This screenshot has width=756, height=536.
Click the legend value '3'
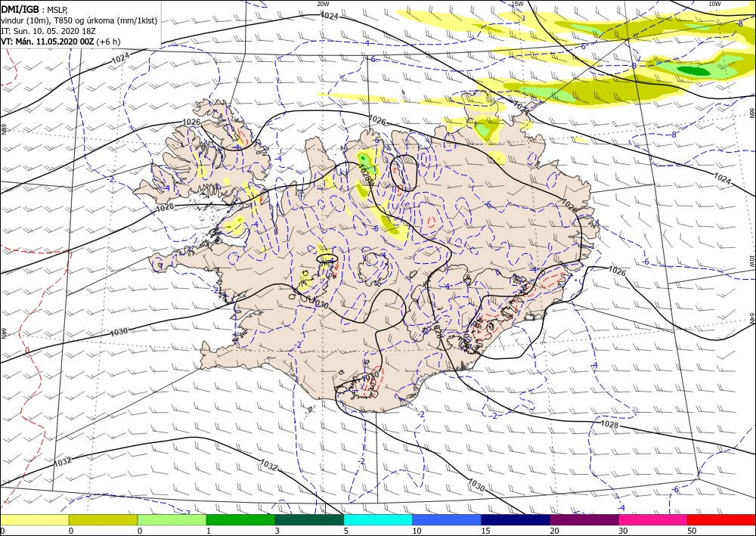277,531
